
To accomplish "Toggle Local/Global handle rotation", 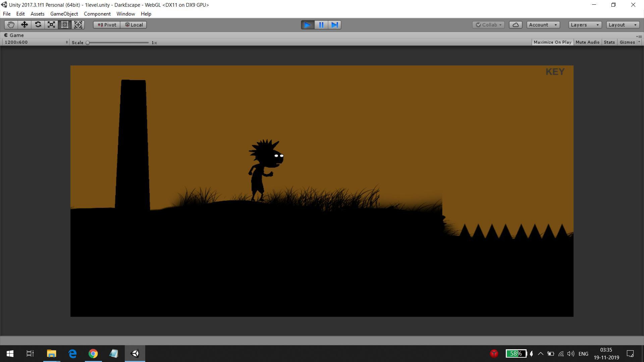I will pos(133,25).
